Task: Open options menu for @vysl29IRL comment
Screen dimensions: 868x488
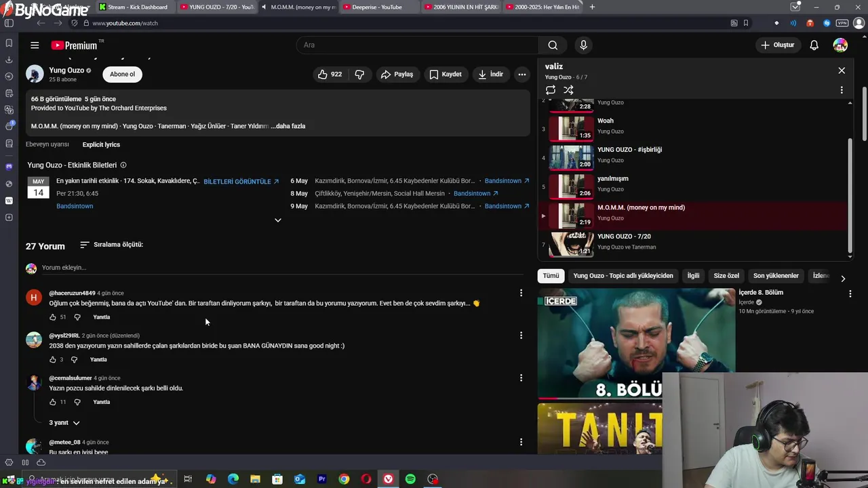Action: 521,335
